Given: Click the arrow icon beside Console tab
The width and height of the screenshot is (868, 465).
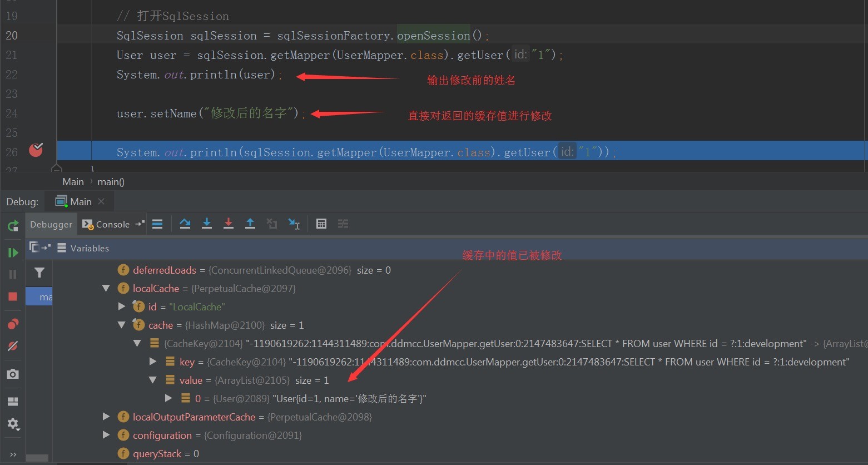Looking at the screenshot, I should pos(140,224).
